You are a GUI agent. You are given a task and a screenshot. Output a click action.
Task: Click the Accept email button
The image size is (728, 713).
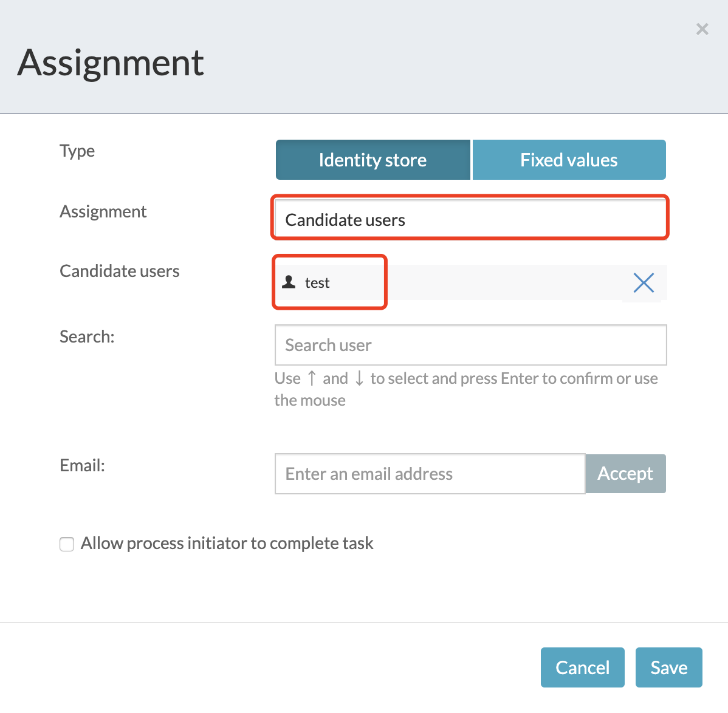tap(625, 474)
